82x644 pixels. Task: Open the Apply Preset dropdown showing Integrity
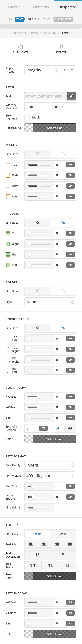[42, 70]
